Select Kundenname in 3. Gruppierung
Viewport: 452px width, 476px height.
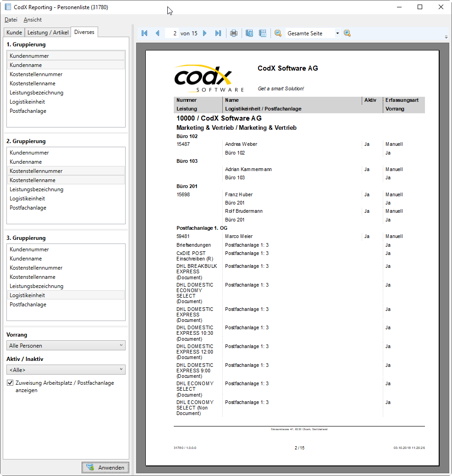[x=66, y=259]
